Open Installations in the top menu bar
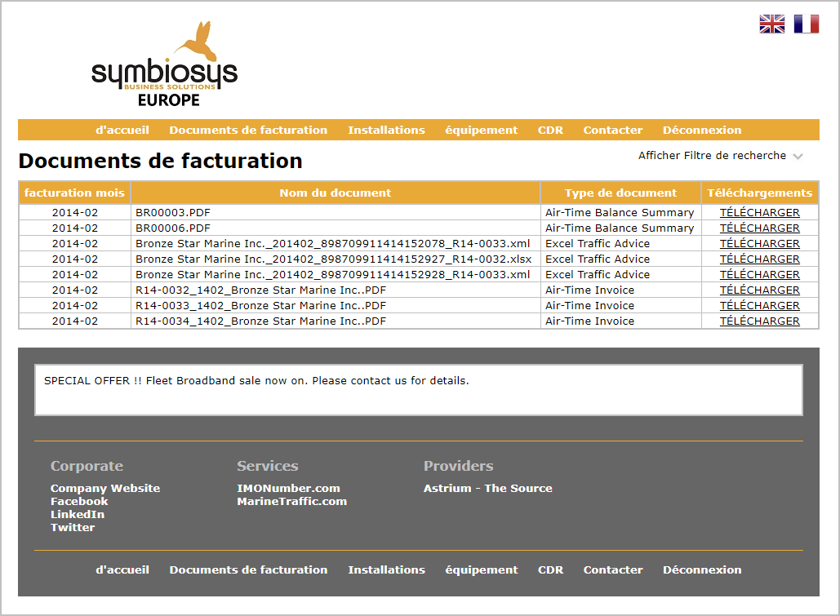 coord(386,131)
